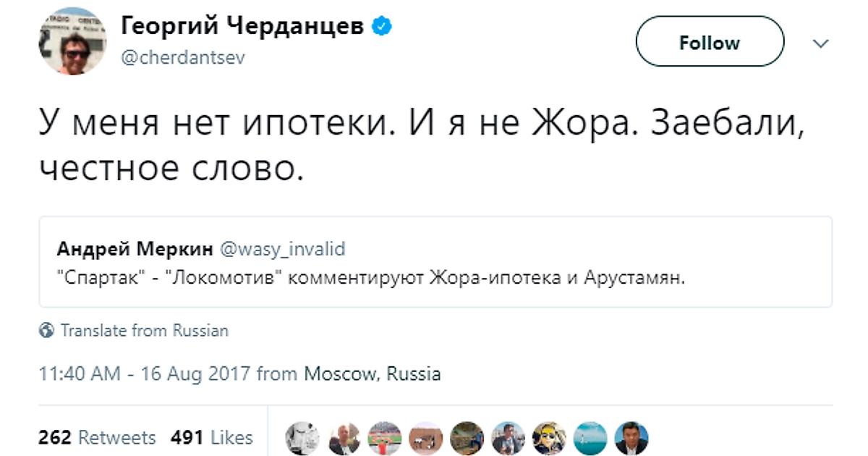The image size is (868, 456).
Task: Click the suited man avatar on blue background
Action: coord(631,438)
